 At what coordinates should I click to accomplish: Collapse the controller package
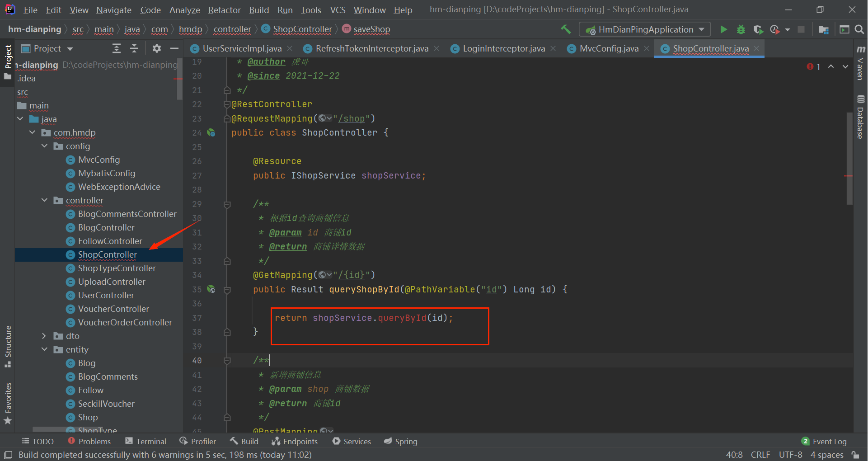[x=44, y=200]
